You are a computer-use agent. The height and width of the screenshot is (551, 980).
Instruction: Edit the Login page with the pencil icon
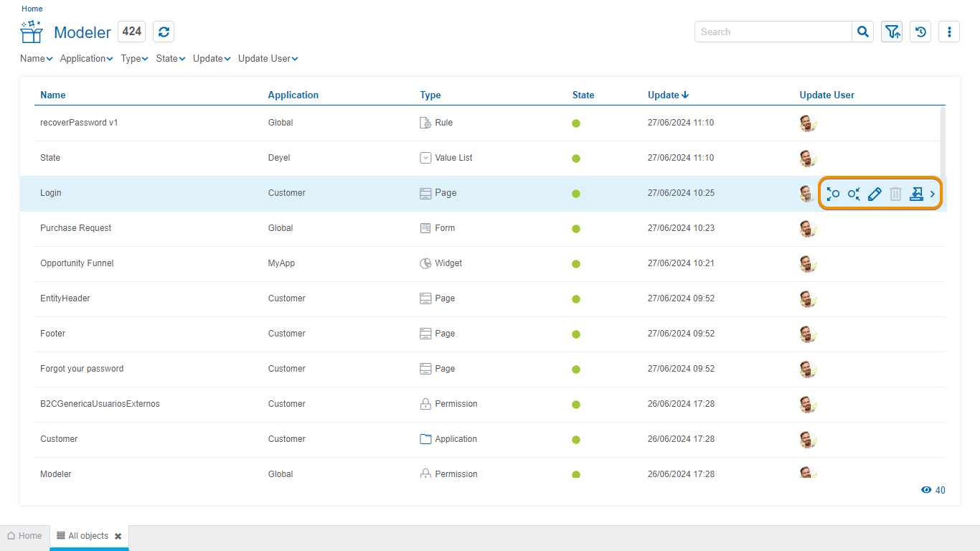pyautogui.click(x=875, y=194)
